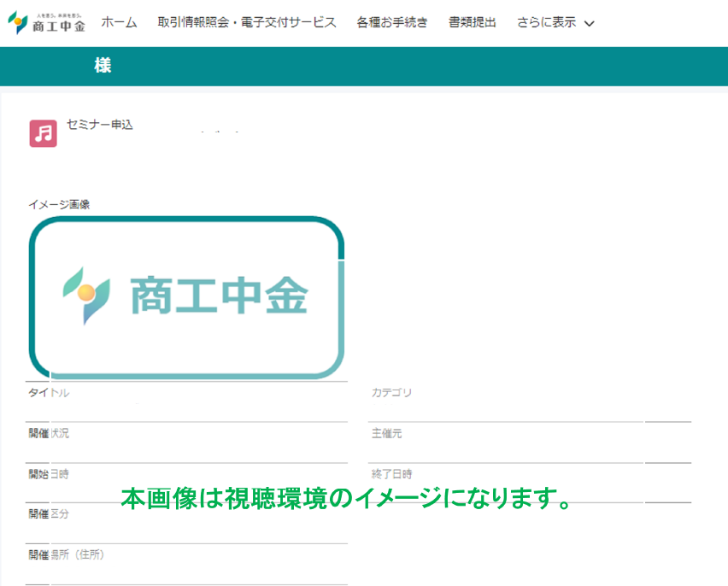Click the 商工中金 logo in header
728x586 pixels.
46,22
